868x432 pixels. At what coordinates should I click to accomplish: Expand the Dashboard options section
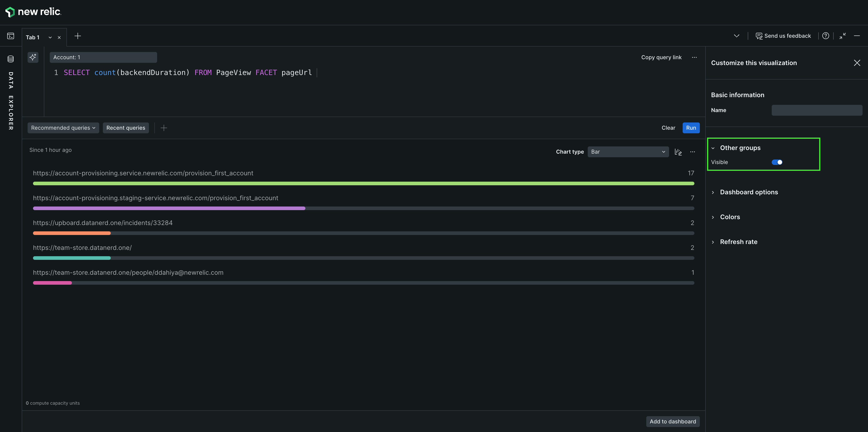(749, 192)
